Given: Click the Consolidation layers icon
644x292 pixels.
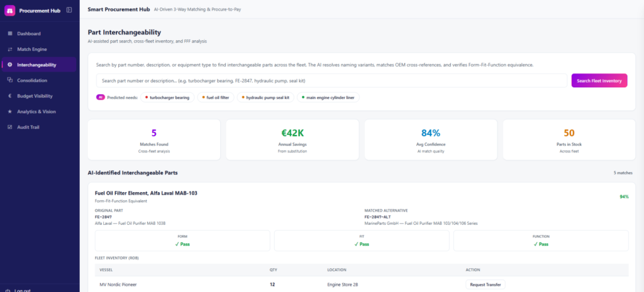Looking at the screenshot, I should tap(10, 80).
